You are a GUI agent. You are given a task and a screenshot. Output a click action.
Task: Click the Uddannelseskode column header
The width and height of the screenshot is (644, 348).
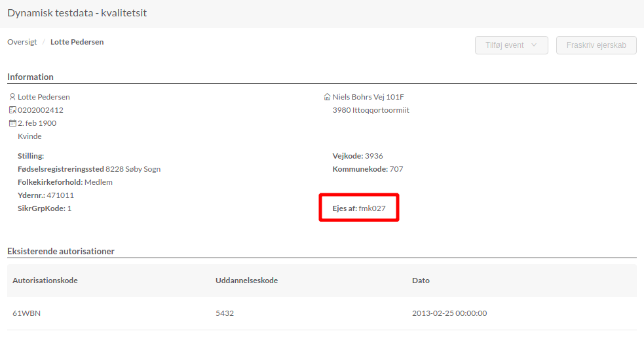click(246, 280)
